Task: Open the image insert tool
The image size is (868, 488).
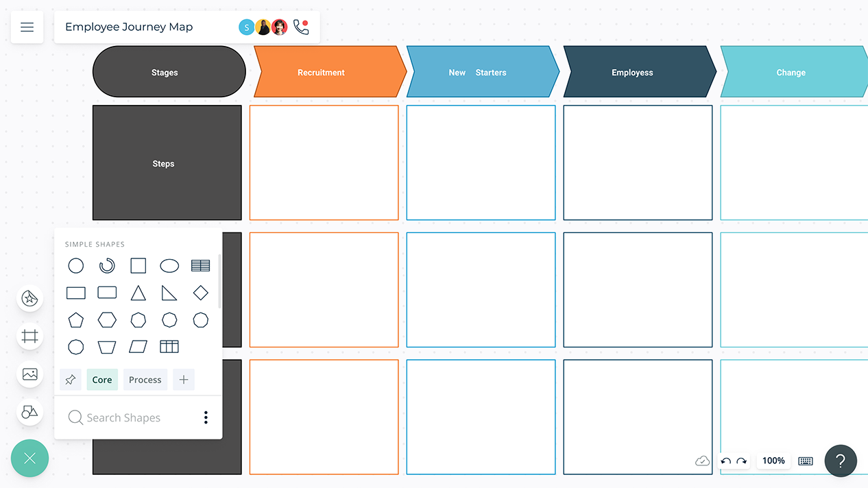Action: coord(29,374)
